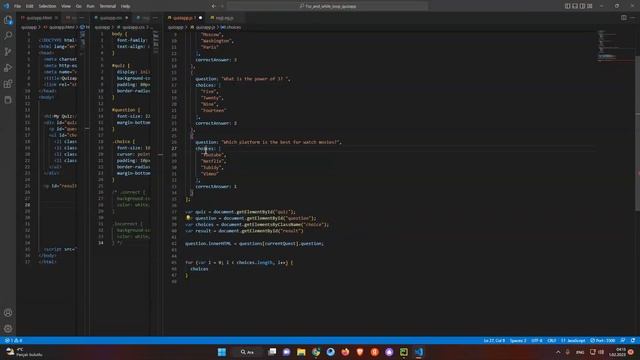Open More Actions for rightmost editor group
Image resolution: width=640 pixels, height=360 pixels.
[x=632, y=18]
